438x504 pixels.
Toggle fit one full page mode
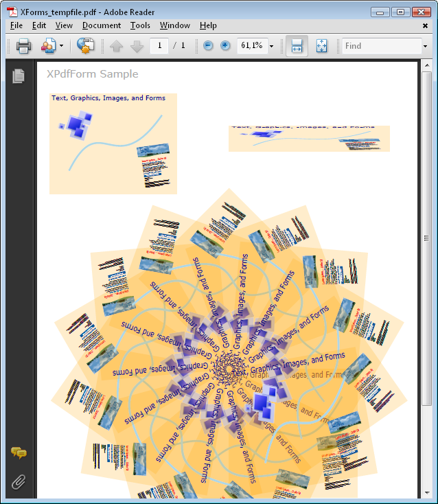(321, 46)
